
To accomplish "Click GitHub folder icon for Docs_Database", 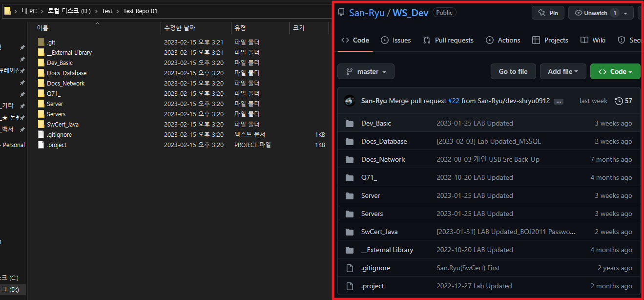I will click(350, 142).
